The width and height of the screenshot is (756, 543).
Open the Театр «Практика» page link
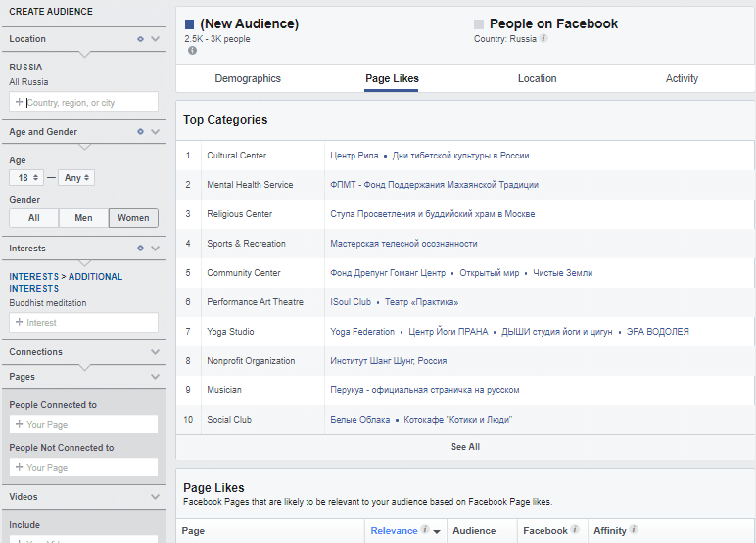coord(421,302)
